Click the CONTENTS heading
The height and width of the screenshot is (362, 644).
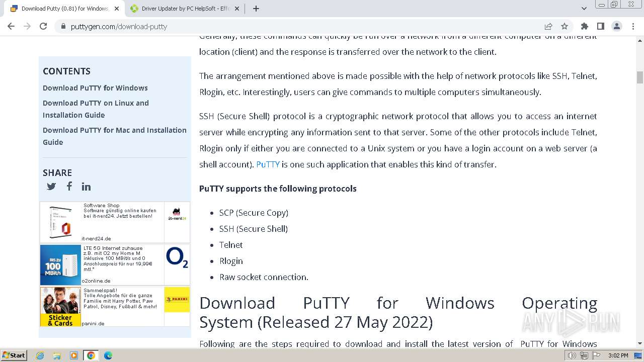tap(66, 71)
